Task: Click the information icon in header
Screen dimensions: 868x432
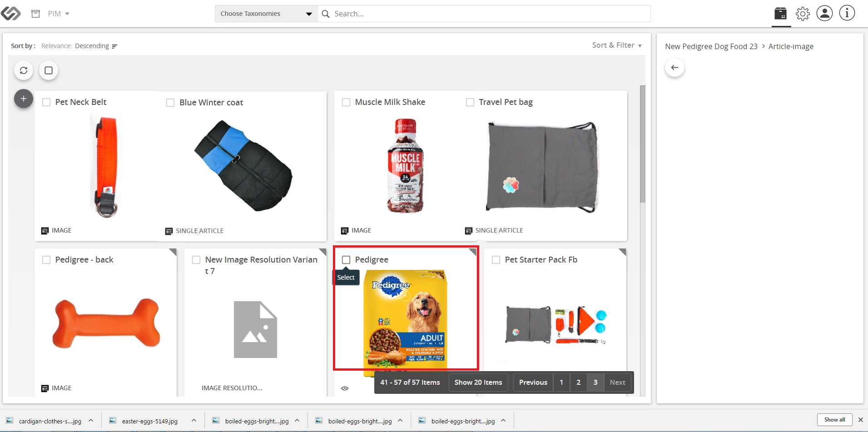Action: coord(847,13)
